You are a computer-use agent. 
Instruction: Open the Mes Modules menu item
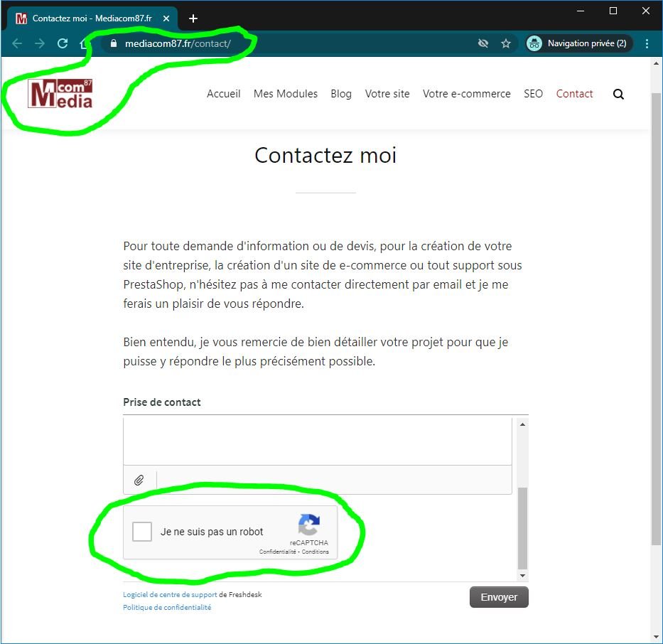click(286, 93)
